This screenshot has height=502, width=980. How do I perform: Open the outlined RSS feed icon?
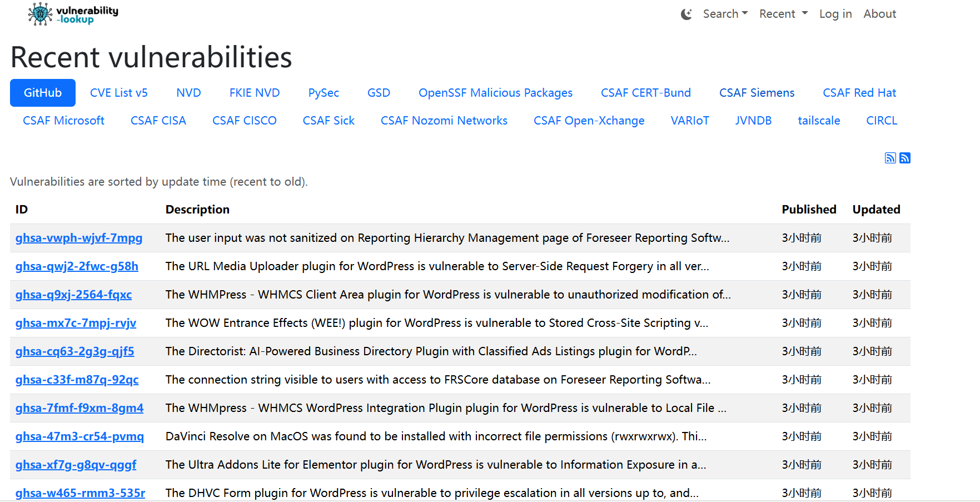(890, 158)
